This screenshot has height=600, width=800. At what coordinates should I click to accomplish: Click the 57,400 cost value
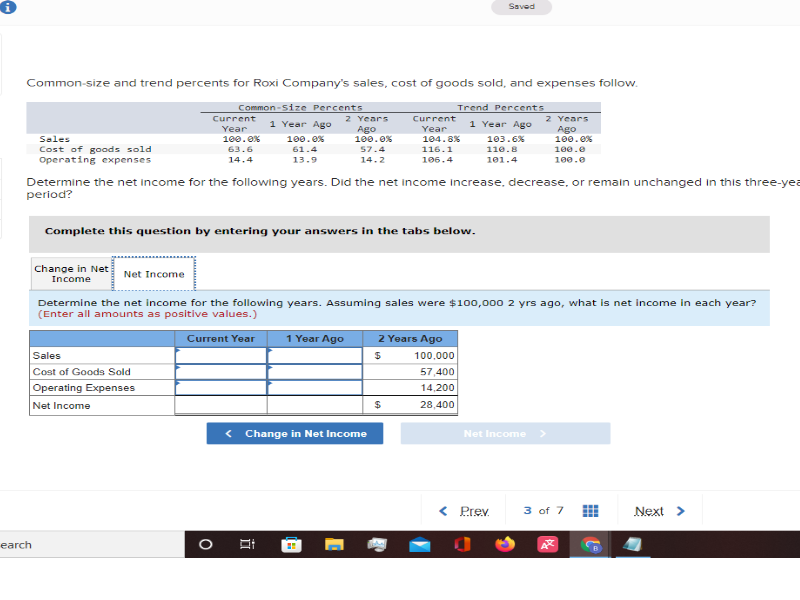(x=437, y=372)
